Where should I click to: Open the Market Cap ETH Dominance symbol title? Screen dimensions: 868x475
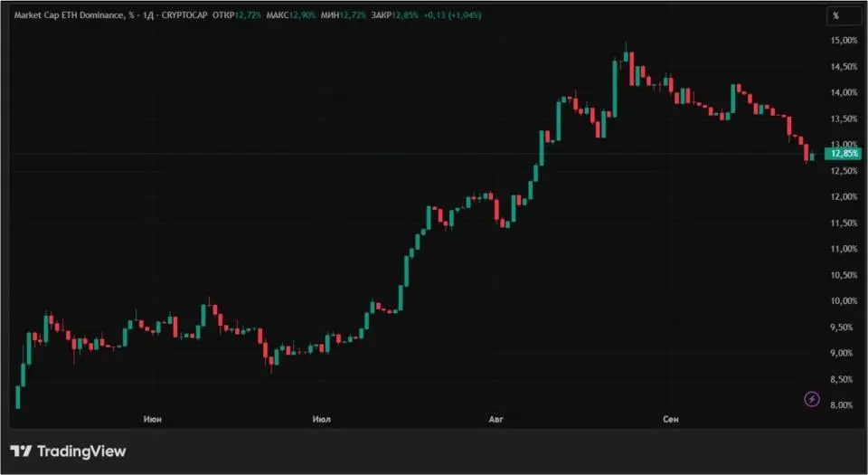click(x=68, y=15)
